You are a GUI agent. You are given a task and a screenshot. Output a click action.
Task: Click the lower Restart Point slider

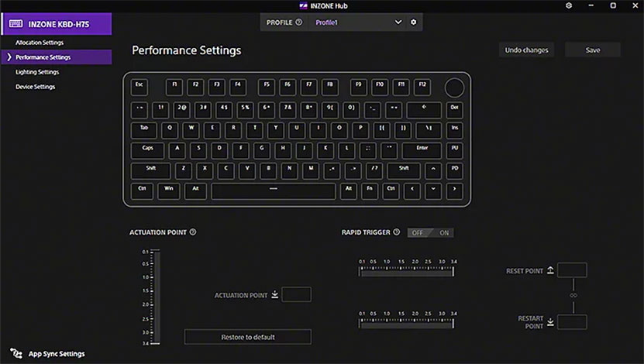(406, 324)
